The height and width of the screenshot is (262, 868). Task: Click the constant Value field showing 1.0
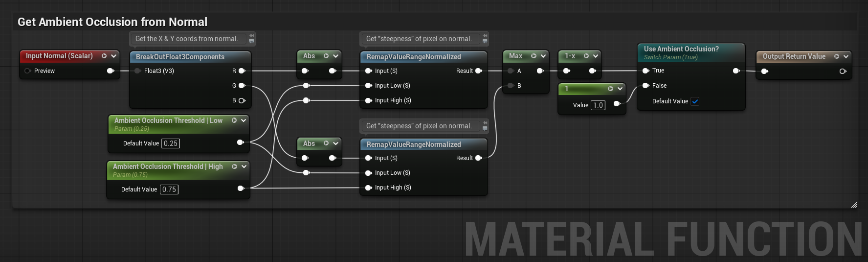click(598, 105)
